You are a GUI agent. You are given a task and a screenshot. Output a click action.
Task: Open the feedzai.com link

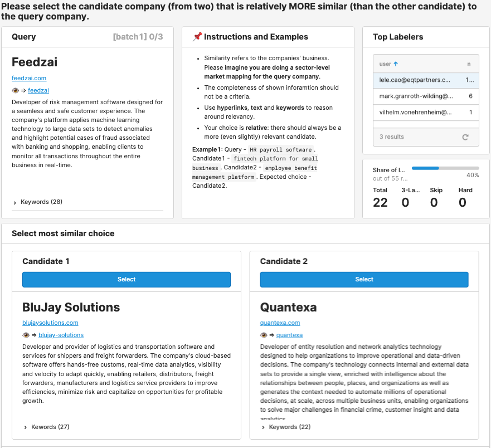tap(29, 78)
